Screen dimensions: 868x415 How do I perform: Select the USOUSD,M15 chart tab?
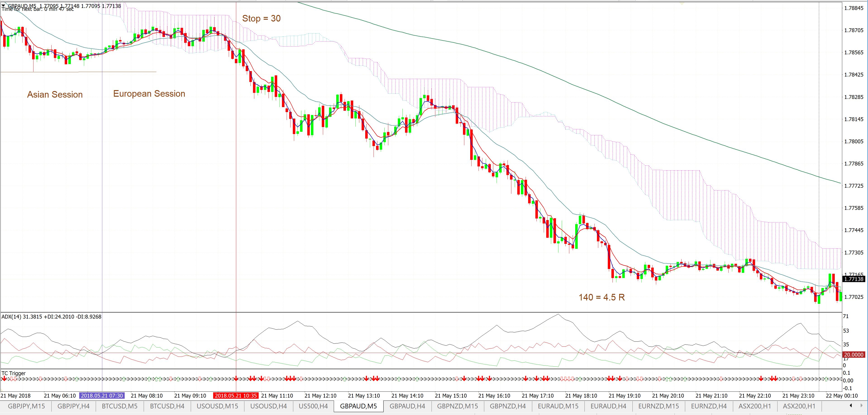click(217, 406)
